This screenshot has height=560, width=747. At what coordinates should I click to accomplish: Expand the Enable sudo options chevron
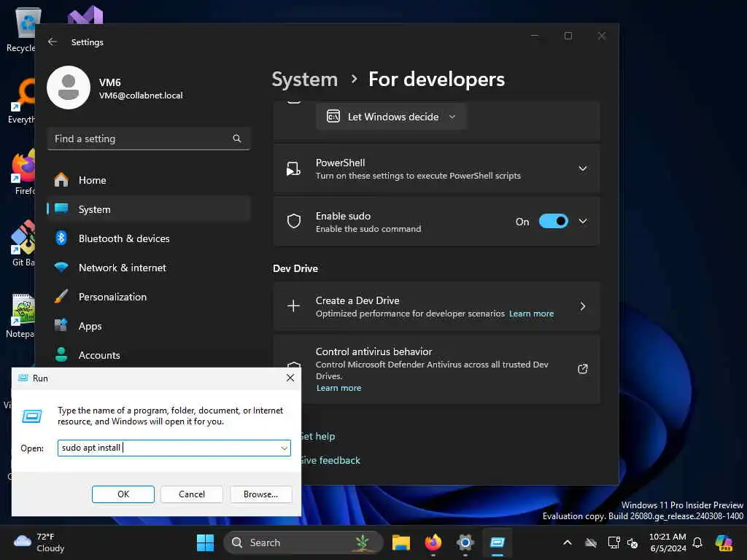point(583,221)
